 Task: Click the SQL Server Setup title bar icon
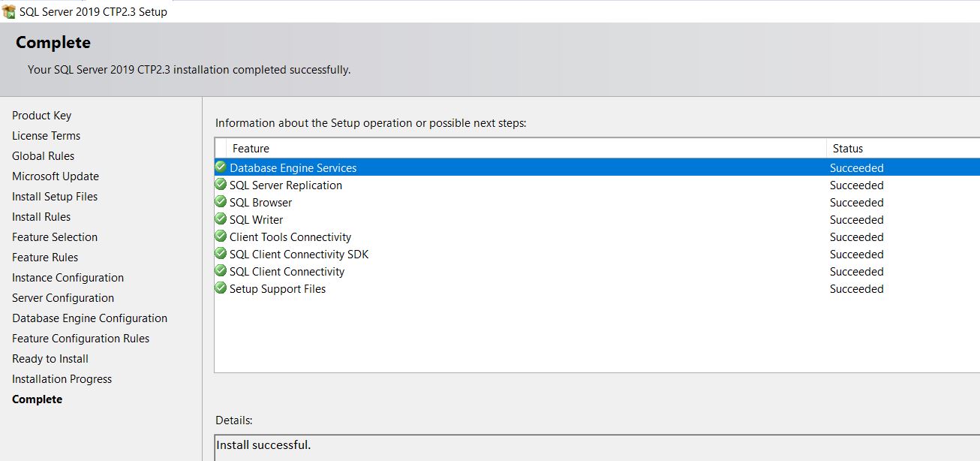[x=9, y=11]
